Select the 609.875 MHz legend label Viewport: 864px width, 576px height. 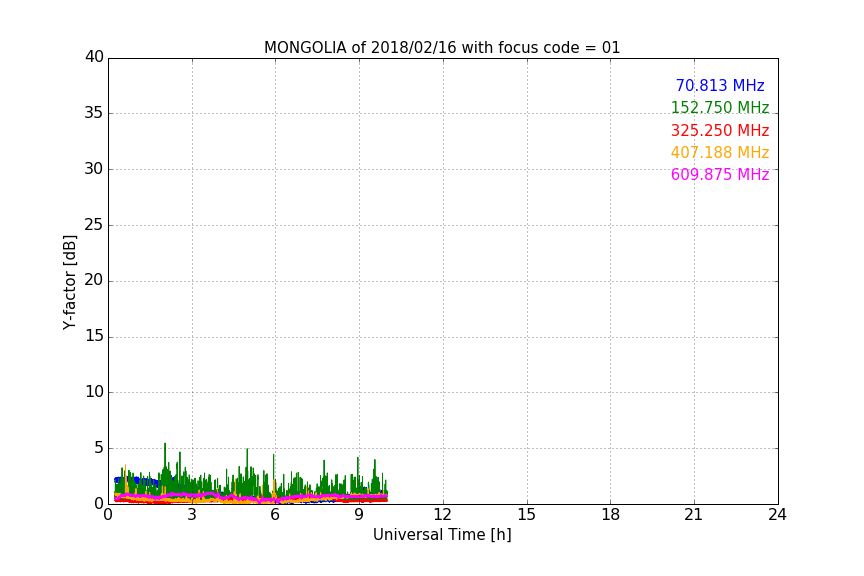coord(720,175)
